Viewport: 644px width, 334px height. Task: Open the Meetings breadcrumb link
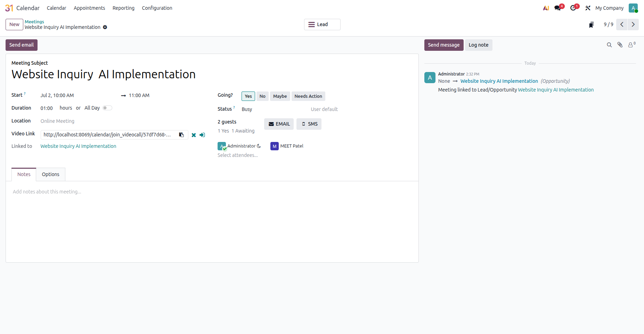pyautogui.click(x=34, y=22)
